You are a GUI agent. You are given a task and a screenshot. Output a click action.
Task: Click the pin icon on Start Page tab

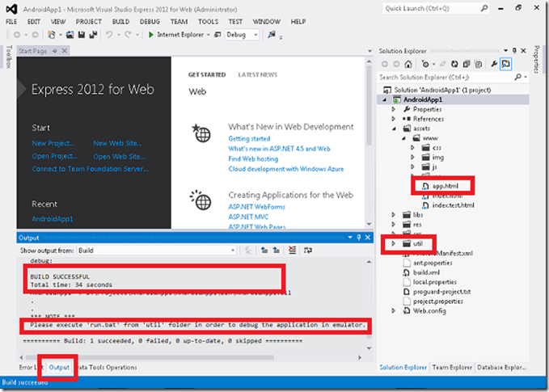pos(55,51)
